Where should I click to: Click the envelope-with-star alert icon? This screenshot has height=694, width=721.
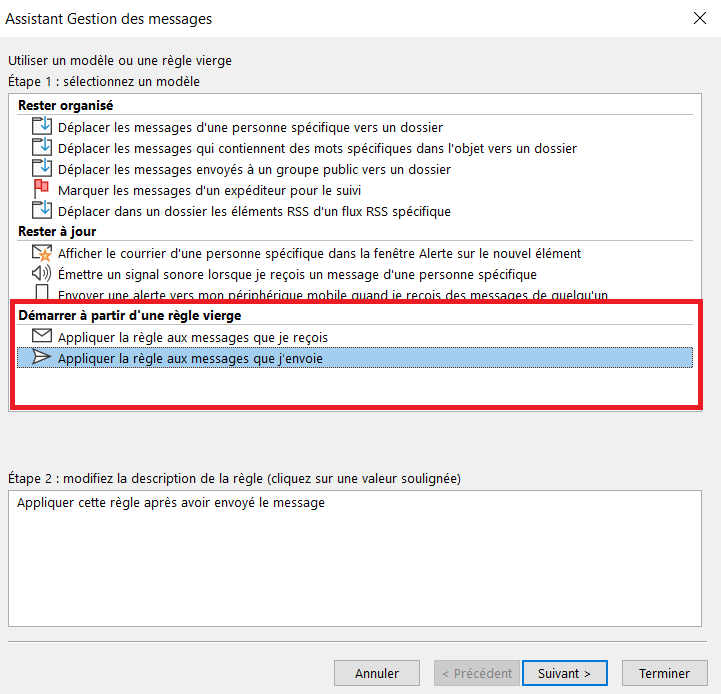(x=41, y=253)
